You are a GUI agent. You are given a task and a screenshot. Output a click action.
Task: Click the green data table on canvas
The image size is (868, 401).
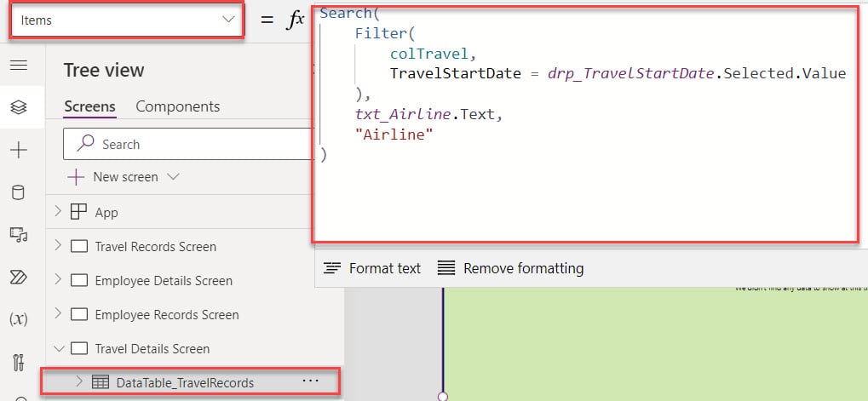coord(656,343)
